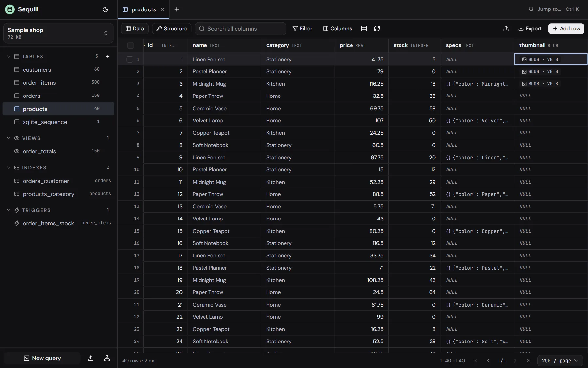
Task: Select the products_category index
Action: [x=58, y=194]
